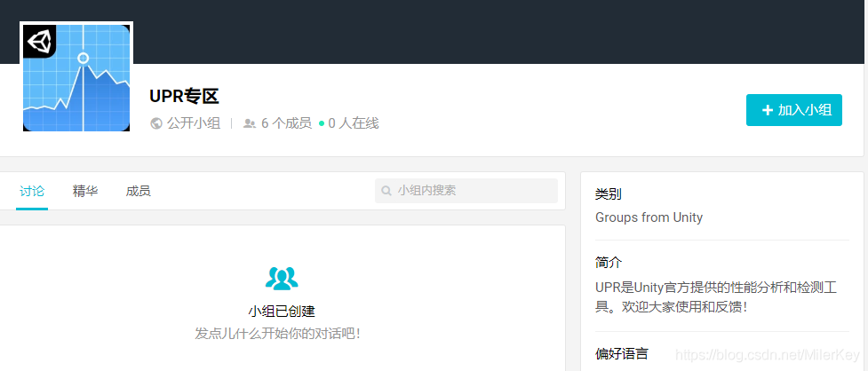Click the 加入小组 join button

(x=794, y=110)
